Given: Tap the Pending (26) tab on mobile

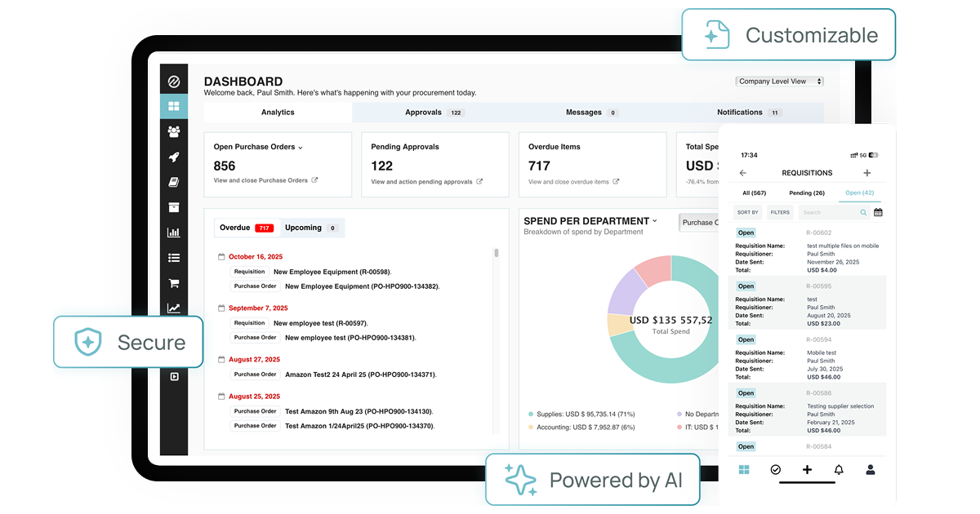Looking at the screenshot, I should point(807,193).
